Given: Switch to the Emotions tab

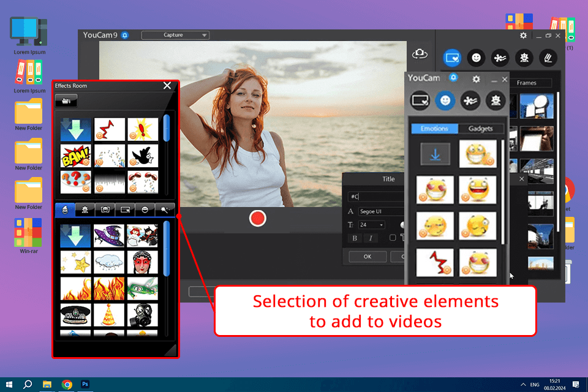Looking at the screenshot, I should (x=434, y=129).
